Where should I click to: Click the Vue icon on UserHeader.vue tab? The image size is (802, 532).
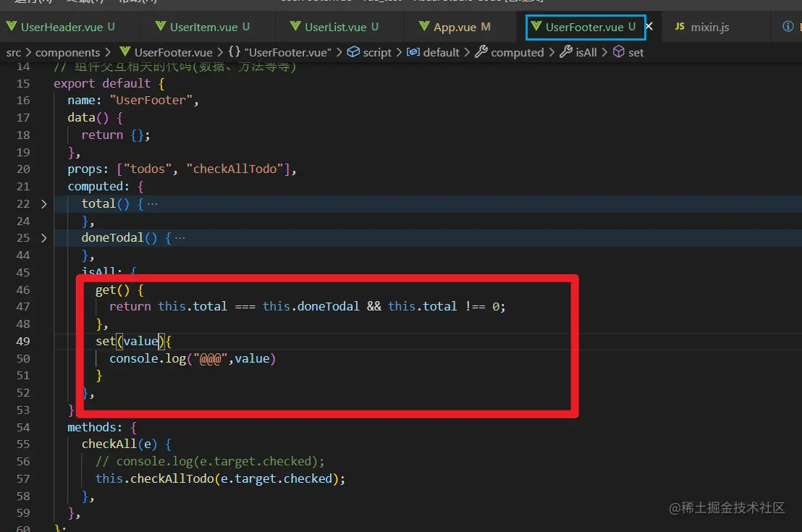pos(12,26)
